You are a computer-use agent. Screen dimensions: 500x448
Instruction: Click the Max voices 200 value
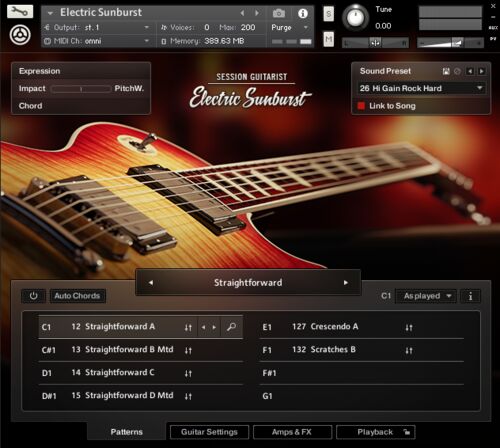[248, 27]
